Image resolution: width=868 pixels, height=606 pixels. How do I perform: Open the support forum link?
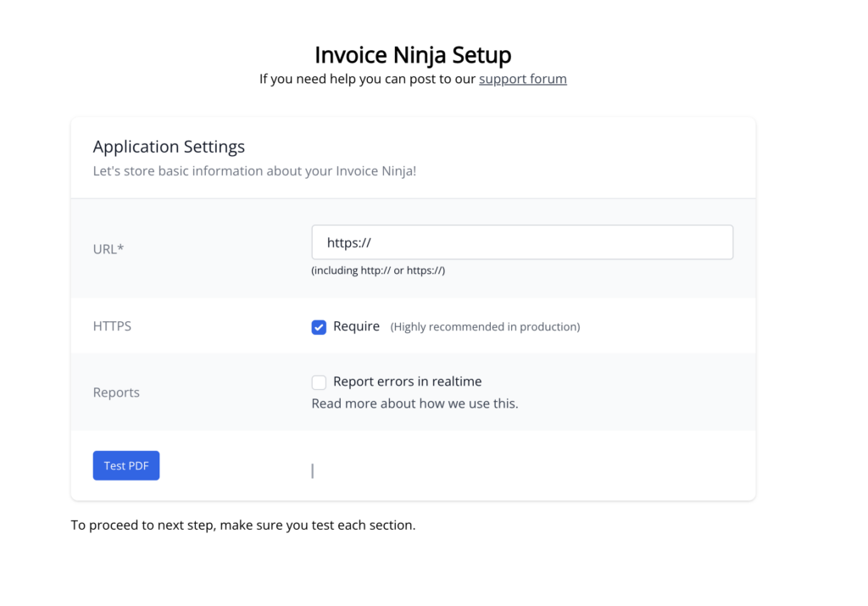tap(522, 79)
